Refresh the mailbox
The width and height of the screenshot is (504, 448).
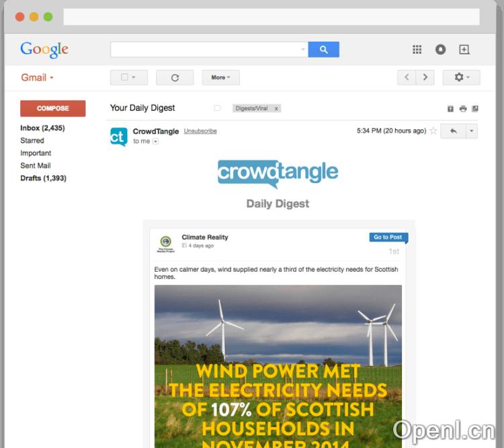click(x=175, y=77)
